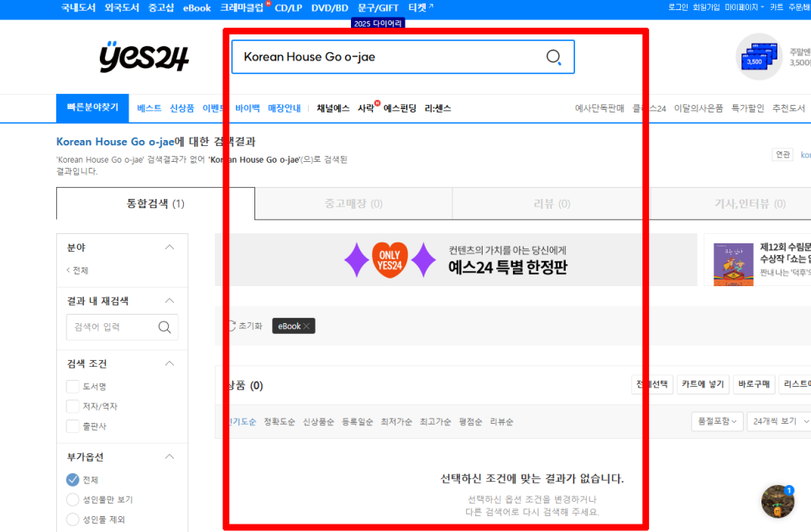Click the 로그인 link
811x532 pixels.
click(678, 8)
